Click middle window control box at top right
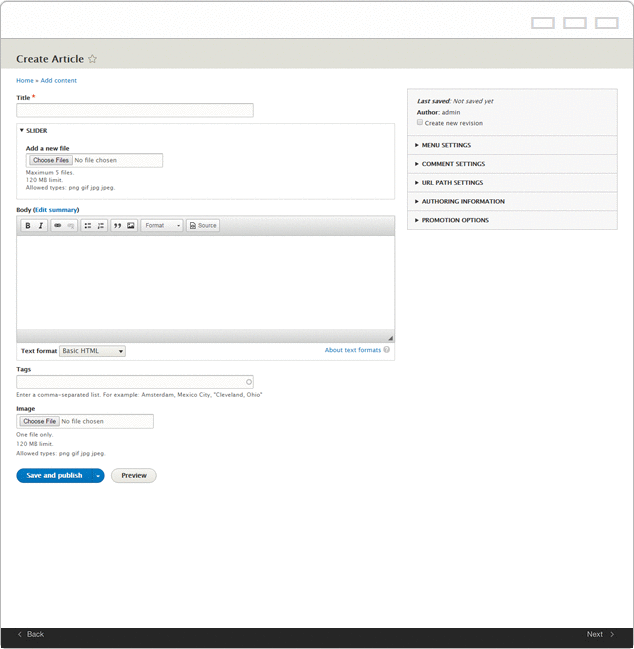 click(575, 23)
